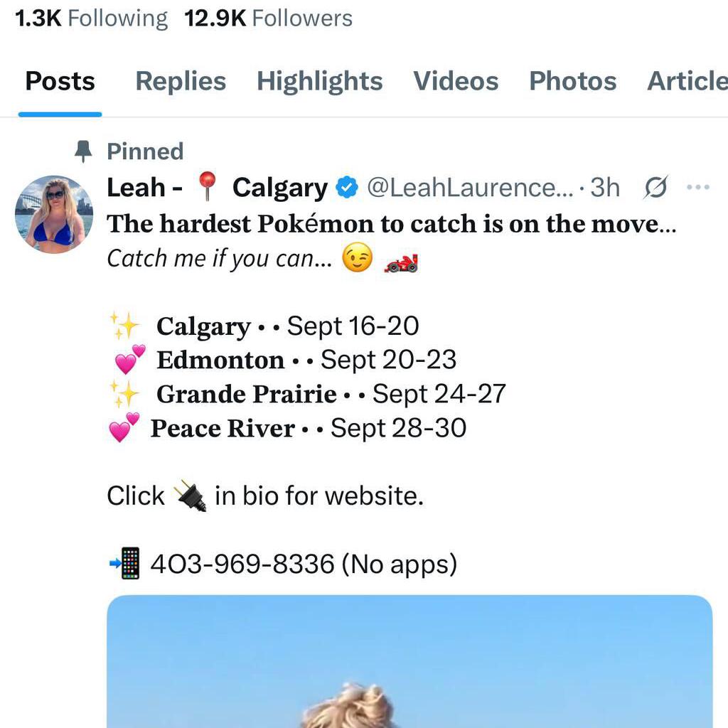Click the pushpin icon beside Pinned

(84, 151)
